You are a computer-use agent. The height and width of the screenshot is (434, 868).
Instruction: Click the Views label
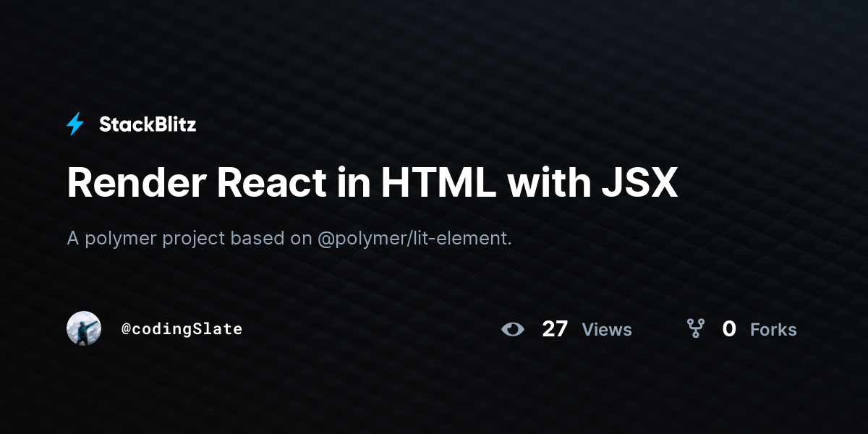pos(607,330)
